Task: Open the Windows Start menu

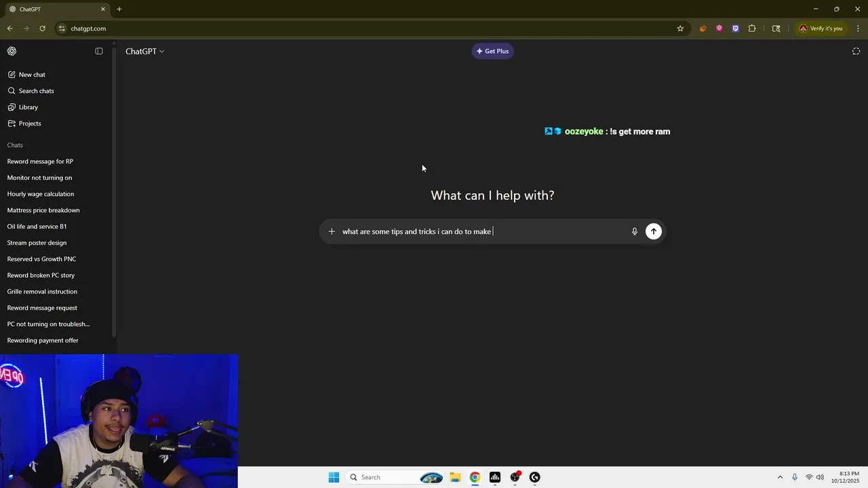Action: [334, 477]
